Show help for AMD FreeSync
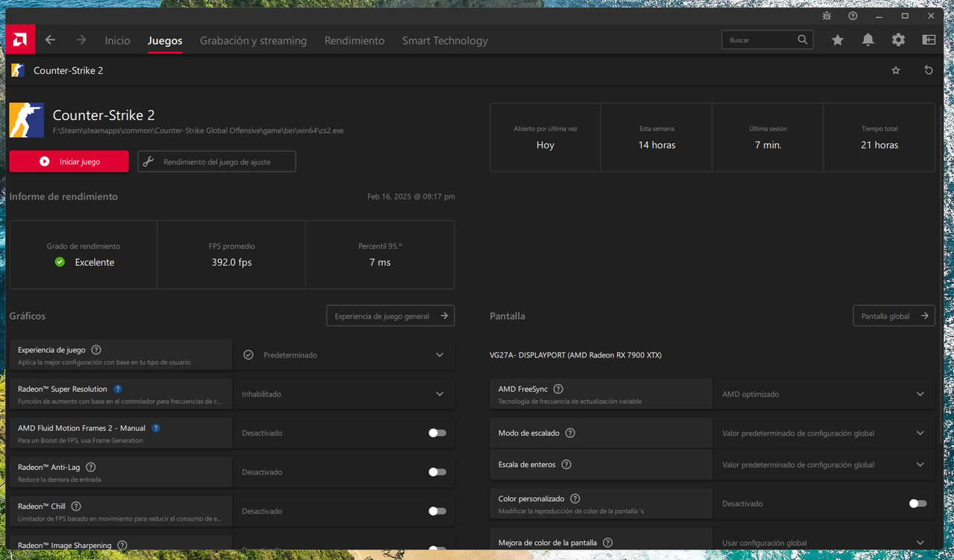Screen dimensions: 954x560 click(x=558, y=389)
